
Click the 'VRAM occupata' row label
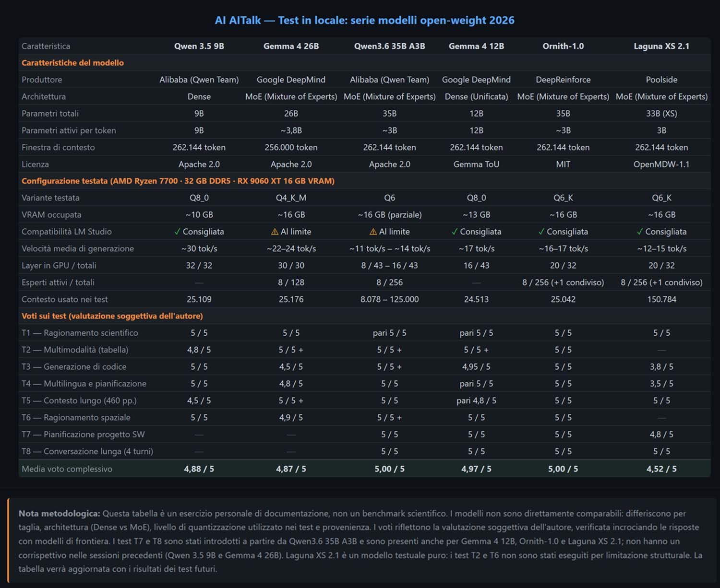[51, 215]
